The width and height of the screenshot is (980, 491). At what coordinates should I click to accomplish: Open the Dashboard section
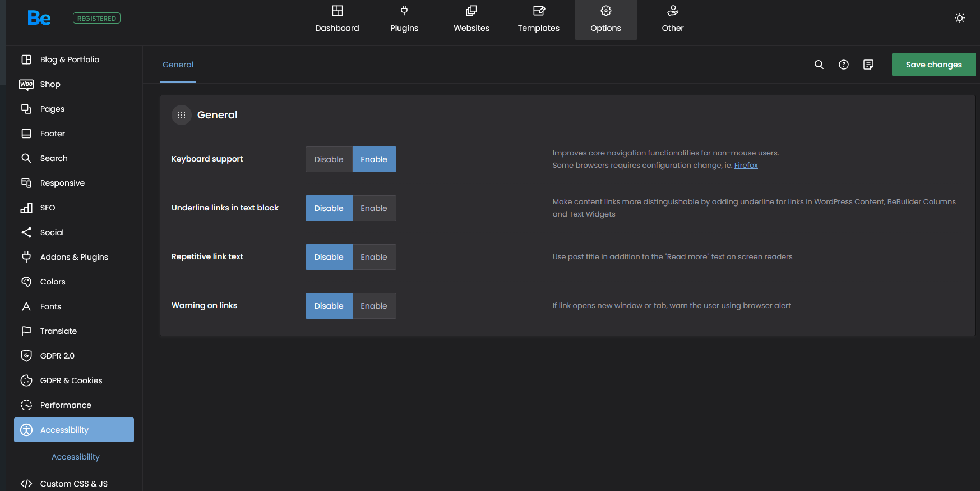(337, 20)
